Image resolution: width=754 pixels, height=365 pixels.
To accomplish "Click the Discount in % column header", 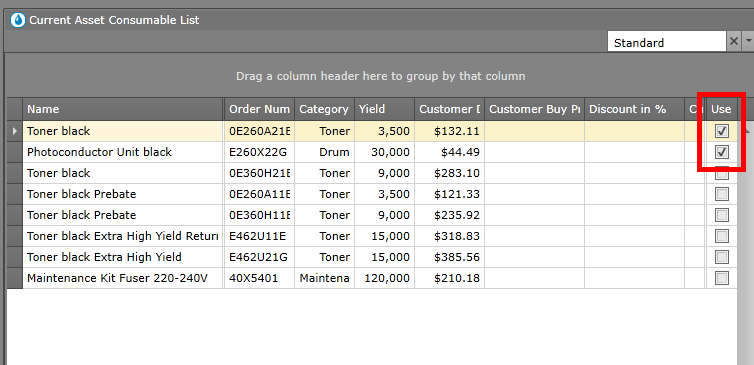I will click(634, 109).
